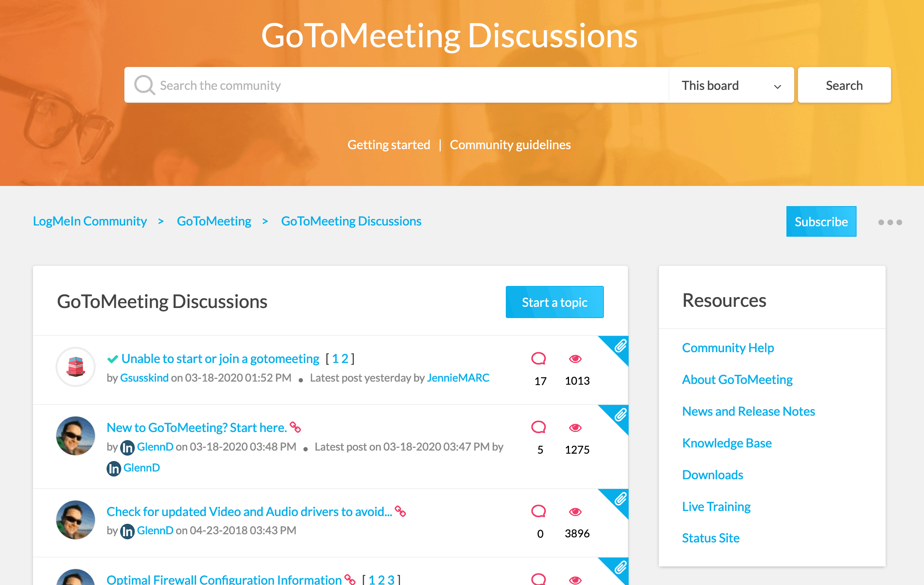Open Knowledge Base resource link
The image size is (924, 585).
point(727,443)
